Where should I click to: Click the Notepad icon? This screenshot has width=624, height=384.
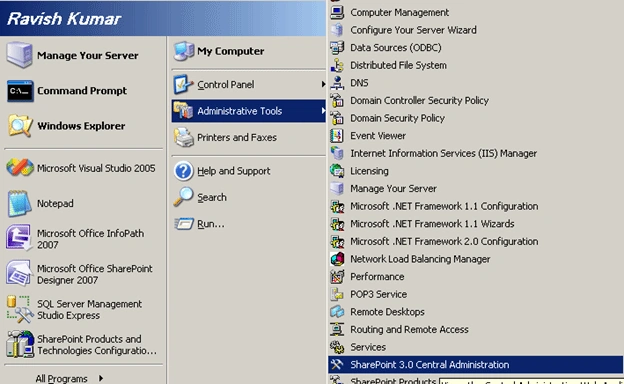pyautogui.click(x=19, y=203)
